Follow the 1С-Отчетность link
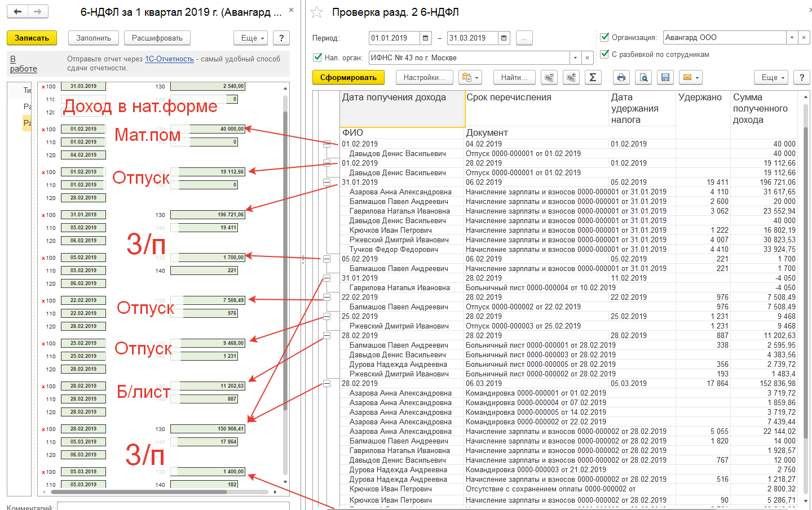This screenshot has height=510, width=812. (x=169, y=59)
